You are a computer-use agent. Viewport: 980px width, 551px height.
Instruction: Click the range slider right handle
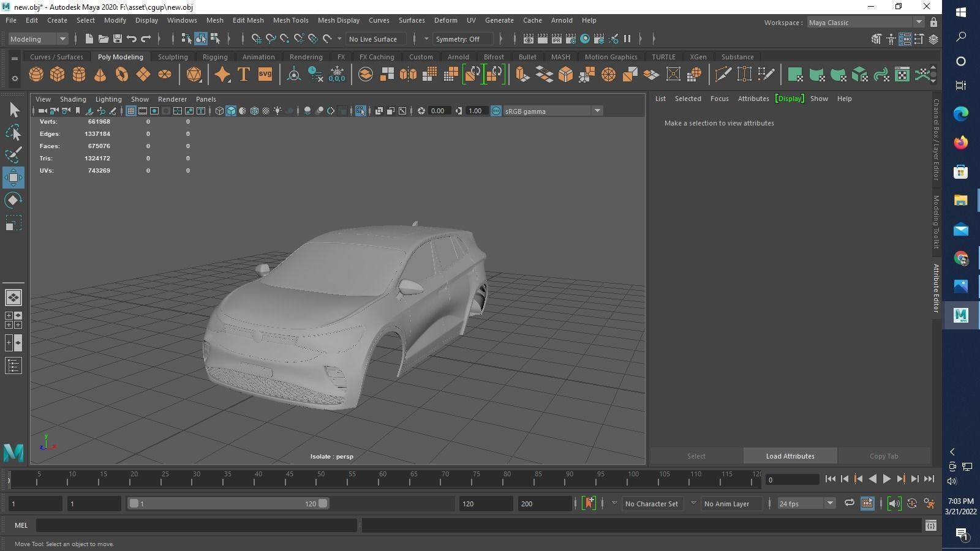(323, 503)
